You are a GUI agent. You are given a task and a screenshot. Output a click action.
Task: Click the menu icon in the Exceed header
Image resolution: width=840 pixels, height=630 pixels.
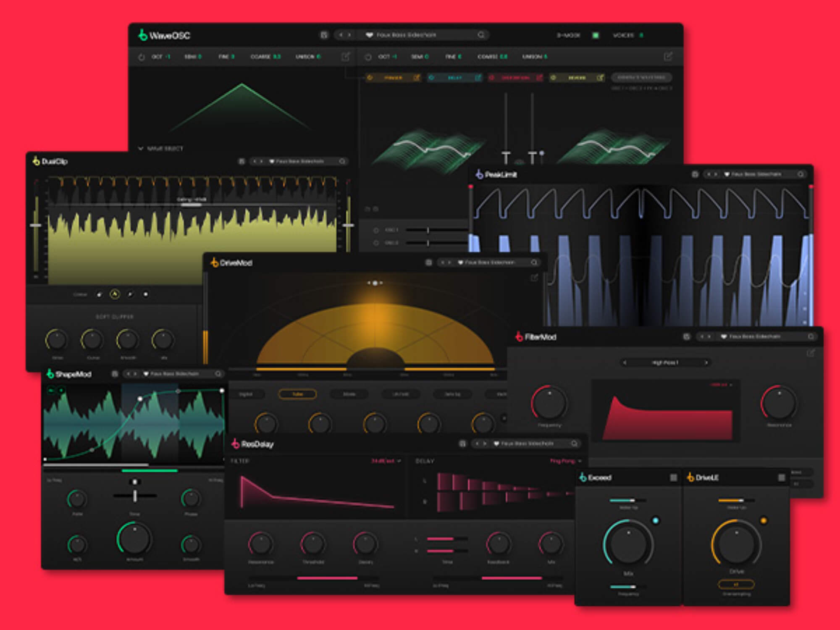click(x=673, y=478)
